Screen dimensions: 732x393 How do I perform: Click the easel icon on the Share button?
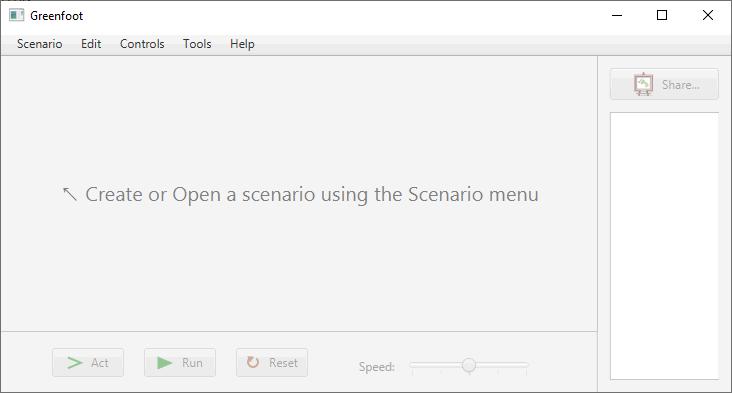click(x=643, y=84)
